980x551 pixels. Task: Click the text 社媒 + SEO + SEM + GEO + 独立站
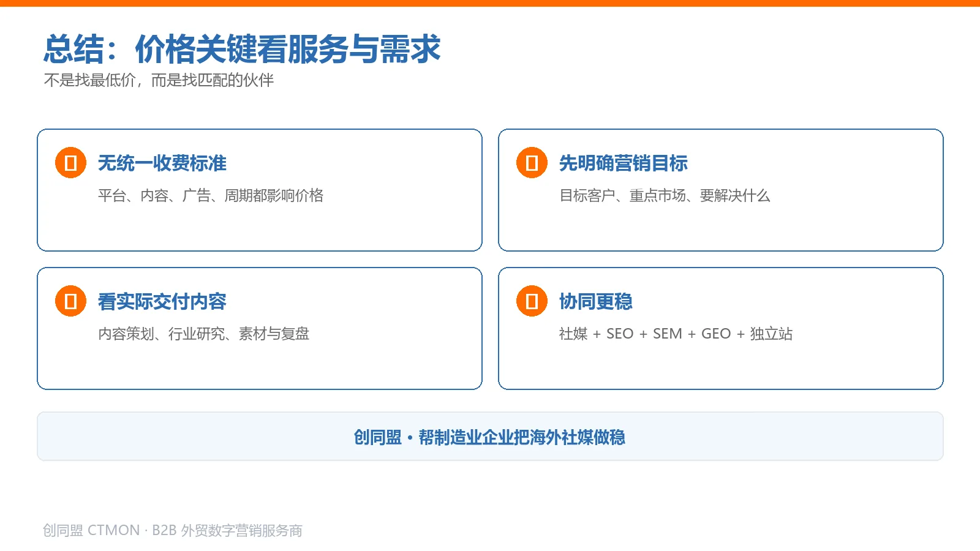coord(676,334)
